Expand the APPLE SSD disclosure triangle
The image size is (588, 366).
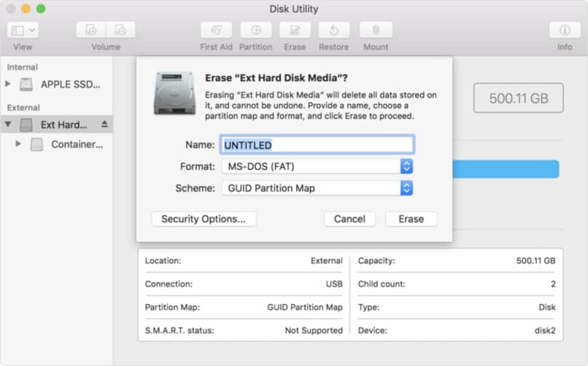pos(8,84)
